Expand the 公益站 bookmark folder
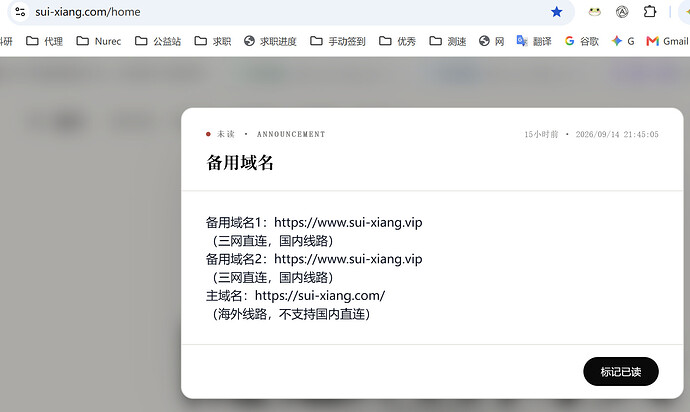Viewport: 690px width, 412px height. (x=158, y=41)
